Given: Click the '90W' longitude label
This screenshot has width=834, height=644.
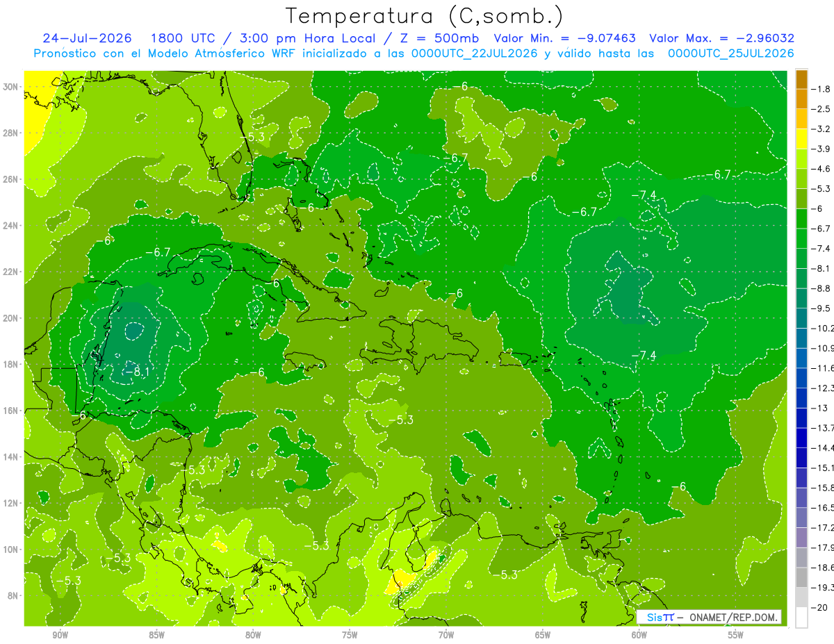Looking at the screenshot, I should (x=60, y=635).
